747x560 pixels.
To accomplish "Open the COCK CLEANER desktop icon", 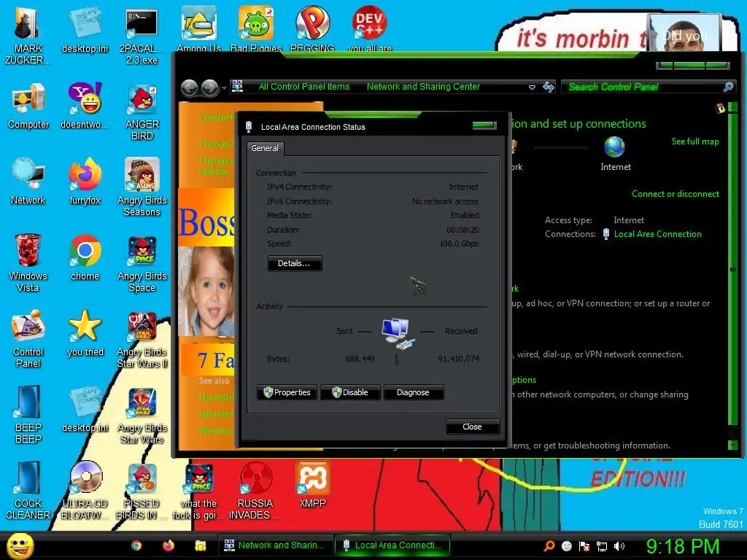I will (x=28, y=491).
